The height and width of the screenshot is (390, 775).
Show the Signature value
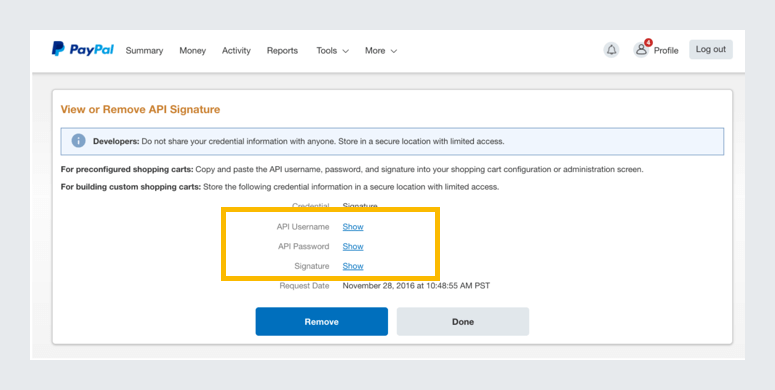click(353, 266)
